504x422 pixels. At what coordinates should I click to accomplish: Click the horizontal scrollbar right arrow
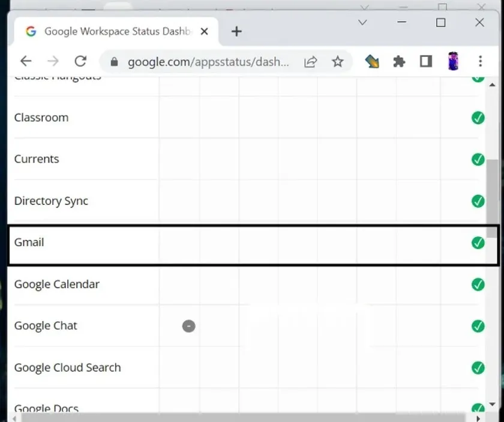478,418
